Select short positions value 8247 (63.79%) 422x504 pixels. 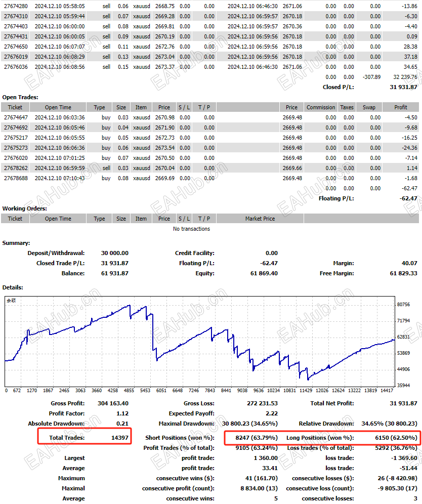pyautogui.click(x=257, y=438)
